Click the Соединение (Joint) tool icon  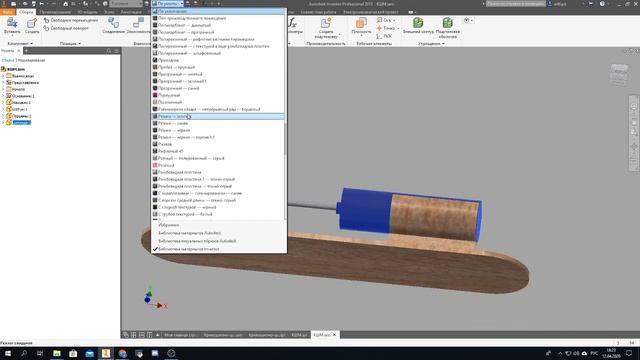(113, 23)
